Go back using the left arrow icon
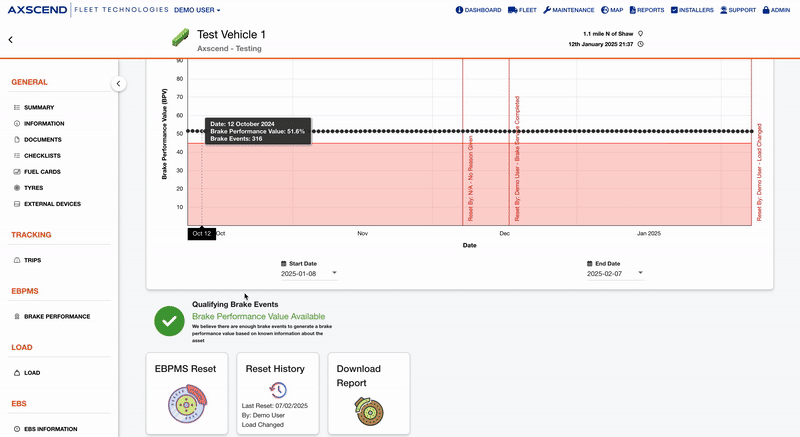Screen dimensions: 800x437 point(11,40)
